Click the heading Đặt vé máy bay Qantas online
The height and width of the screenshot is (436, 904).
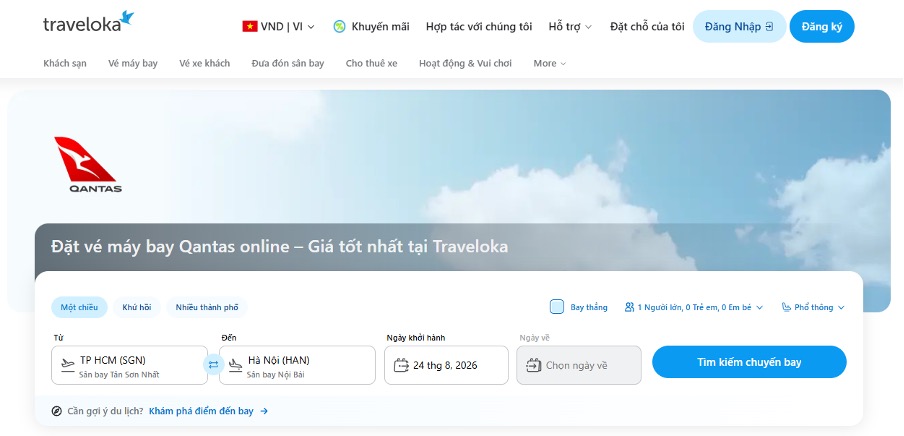tap(280, 247)
